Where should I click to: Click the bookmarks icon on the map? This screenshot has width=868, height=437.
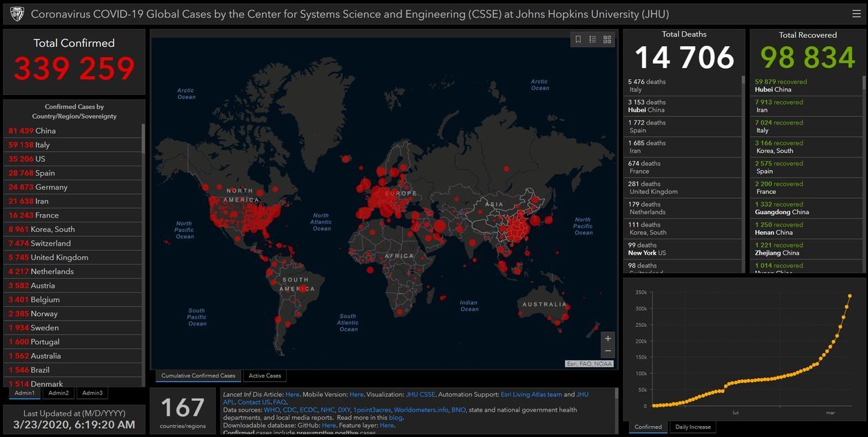[x=578, y=40]
